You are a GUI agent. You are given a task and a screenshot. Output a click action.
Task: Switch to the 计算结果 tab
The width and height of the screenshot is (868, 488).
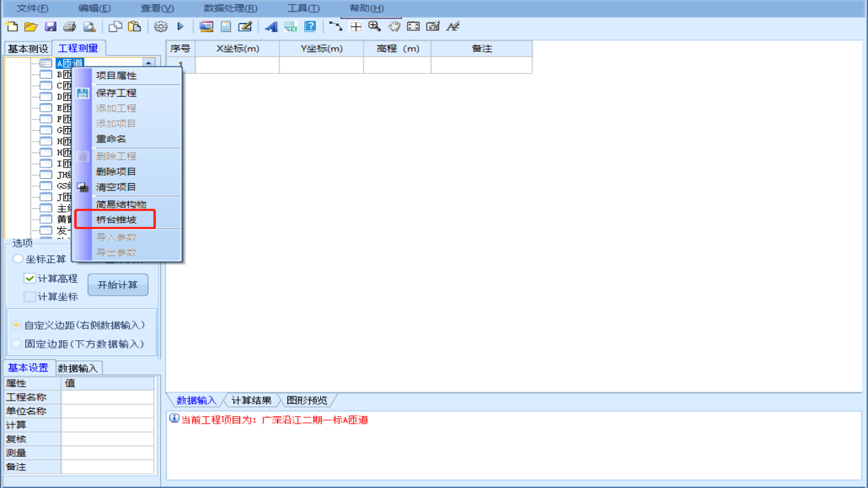(252, 401)
